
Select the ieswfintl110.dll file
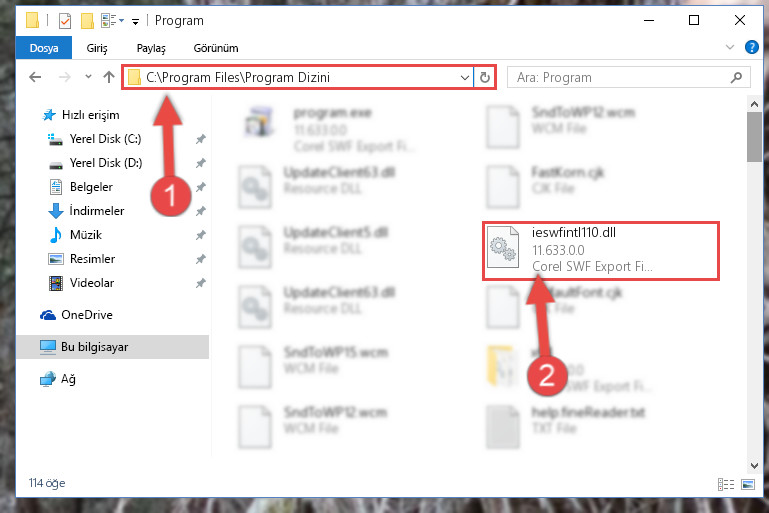click(x=601, y=251)
